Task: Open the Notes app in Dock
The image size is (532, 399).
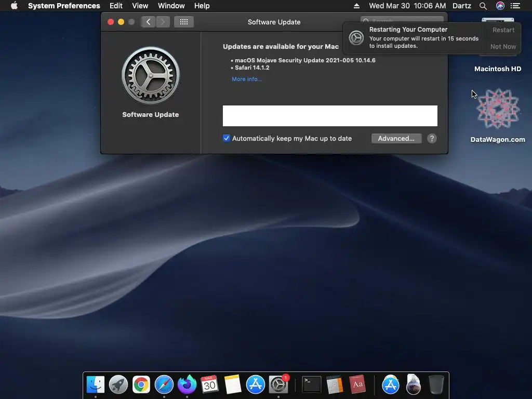Action: click(x=232, y=384)
